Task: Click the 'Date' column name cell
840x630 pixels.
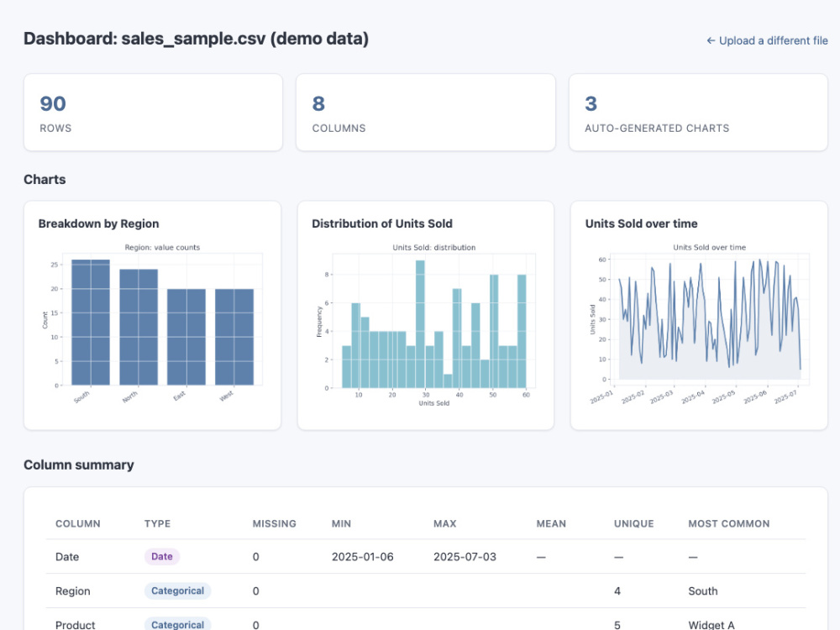Action: [67, 557]
